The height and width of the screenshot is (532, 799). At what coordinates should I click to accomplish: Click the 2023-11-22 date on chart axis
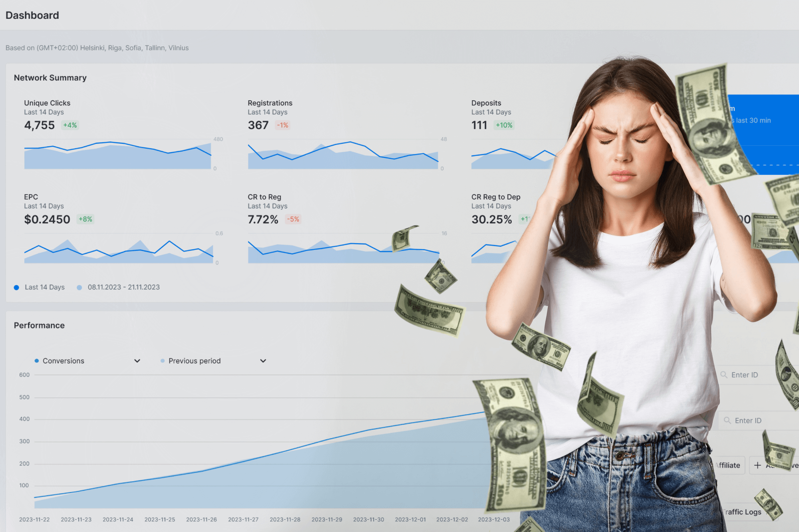(34, 520)
